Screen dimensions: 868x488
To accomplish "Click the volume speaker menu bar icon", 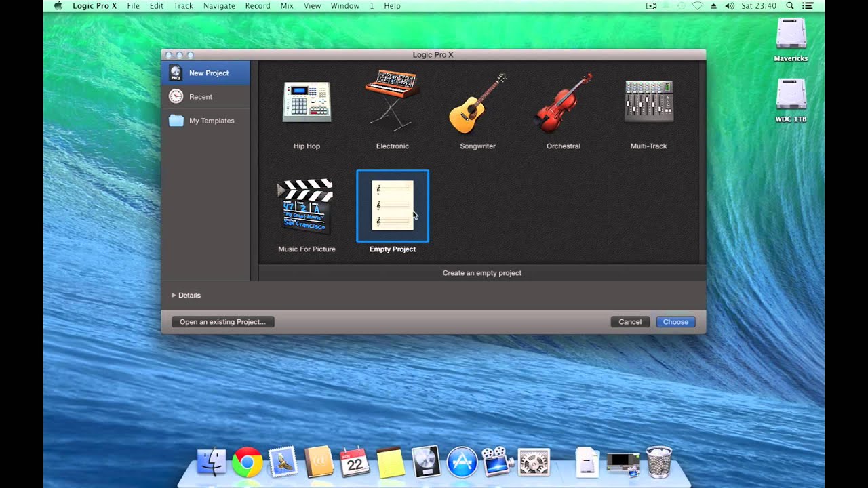I will point(730,5).
